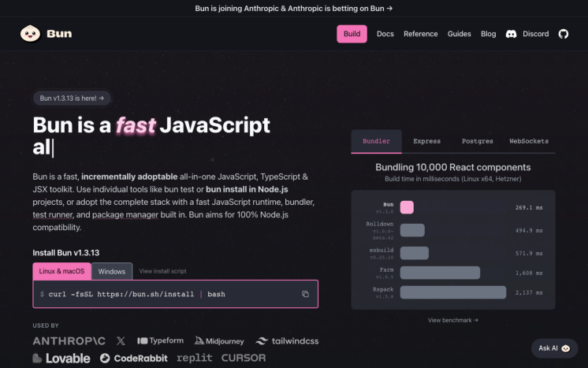Open the View benchmark link
This screenshot has width=588, height=368.
click(453, 320)
